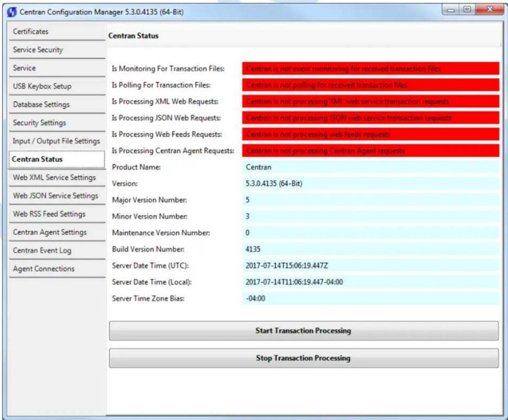Image resolution: width=508 pixels, height=420 pixels.
Task: Switch to the Service Security tab
Action: (57, 50)
